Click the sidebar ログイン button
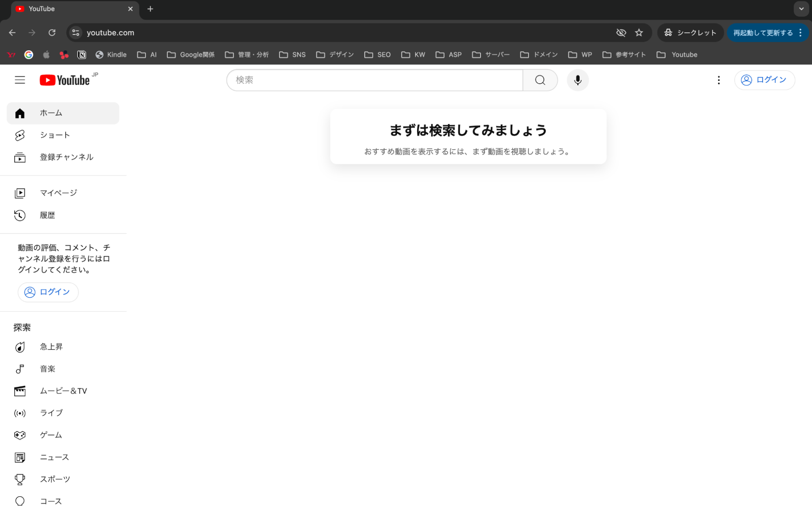812x506 pixels. pos(48,292)
